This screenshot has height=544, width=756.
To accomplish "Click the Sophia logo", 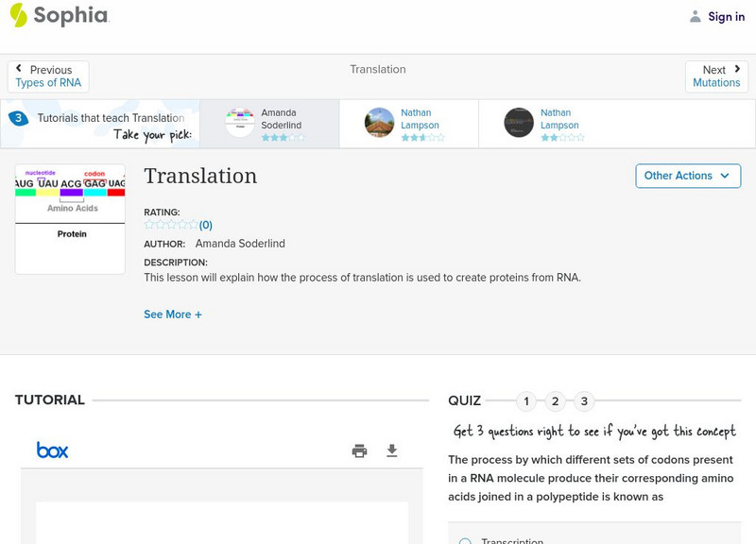I will point(59,15).
